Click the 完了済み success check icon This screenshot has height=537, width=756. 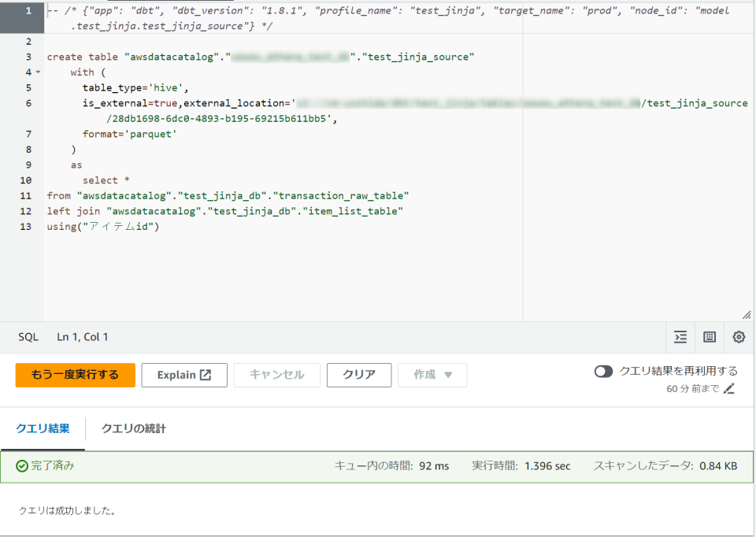click(x=22, y=465)
